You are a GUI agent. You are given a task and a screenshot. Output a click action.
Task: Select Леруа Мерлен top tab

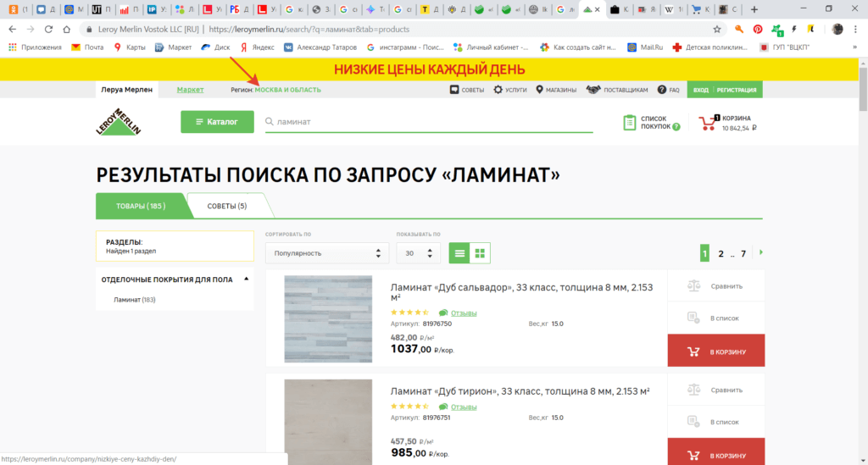[127, 90]
